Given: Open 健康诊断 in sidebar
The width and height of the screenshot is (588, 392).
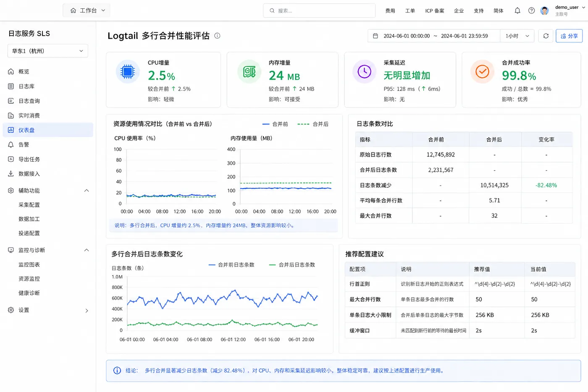Looking at the screenshot, I should coord(29,293).
